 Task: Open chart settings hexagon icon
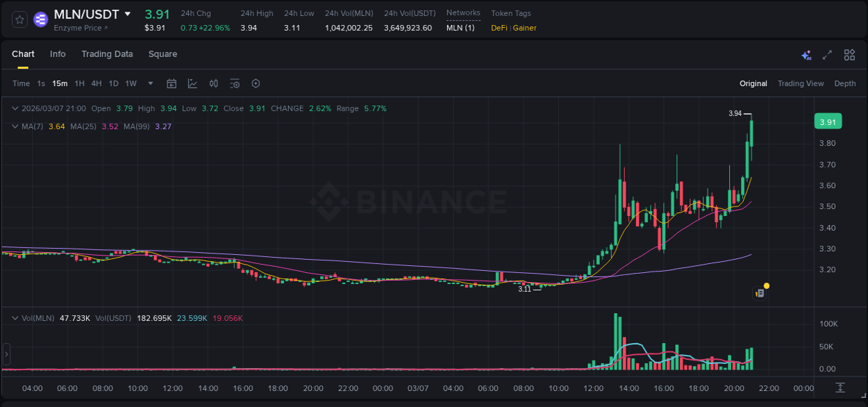click(256, 83)
